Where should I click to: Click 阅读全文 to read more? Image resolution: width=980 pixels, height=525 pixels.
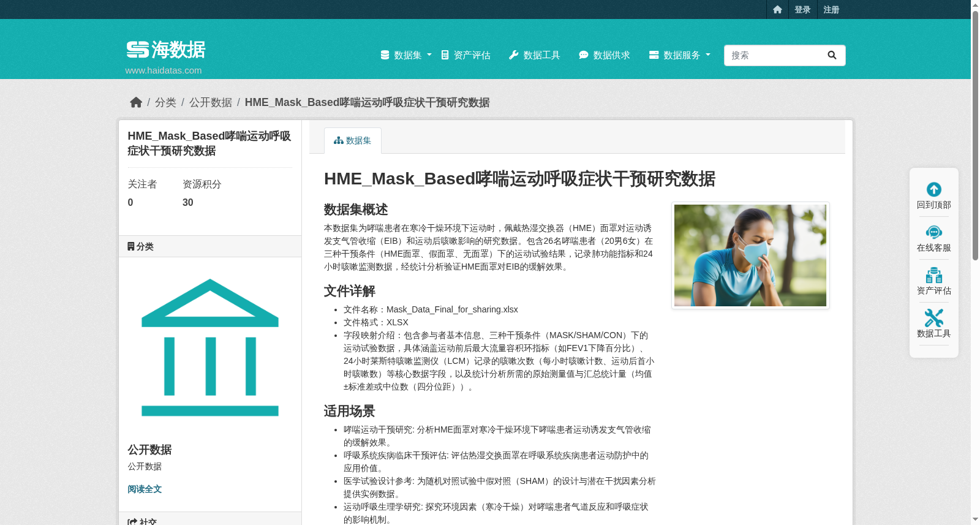click(145, 489)
